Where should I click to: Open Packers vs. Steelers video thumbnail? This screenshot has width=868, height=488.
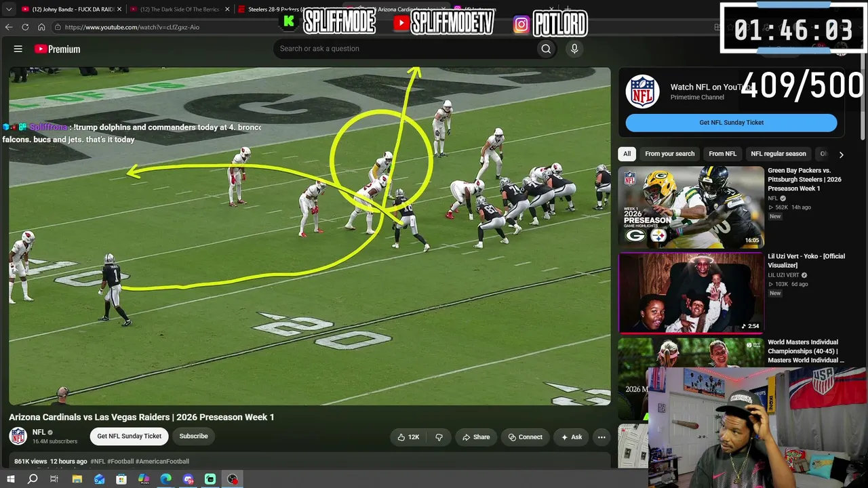(x=691, y=207)
